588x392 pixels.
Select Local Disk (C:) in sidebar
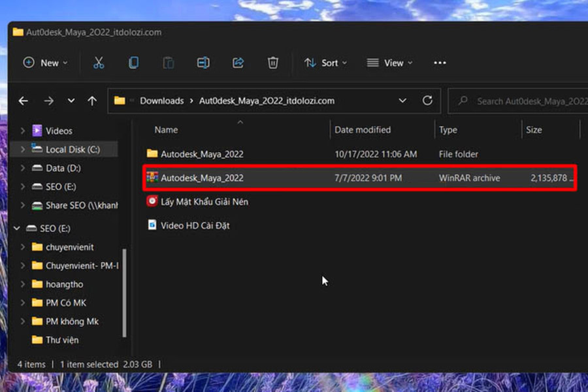point(73,150)
